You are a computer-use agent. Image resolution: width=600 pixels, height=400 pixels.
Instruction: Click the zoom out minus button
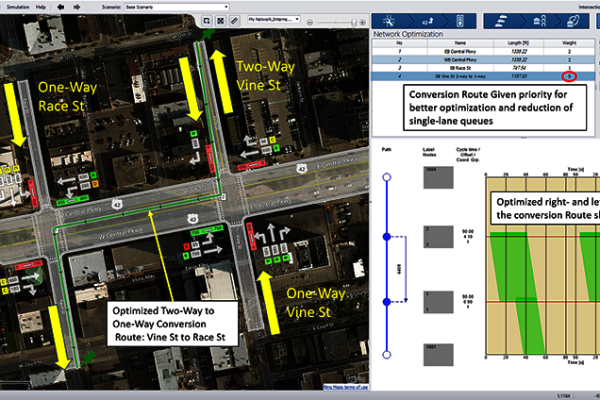pyautogui.click(x=310, y=23)
